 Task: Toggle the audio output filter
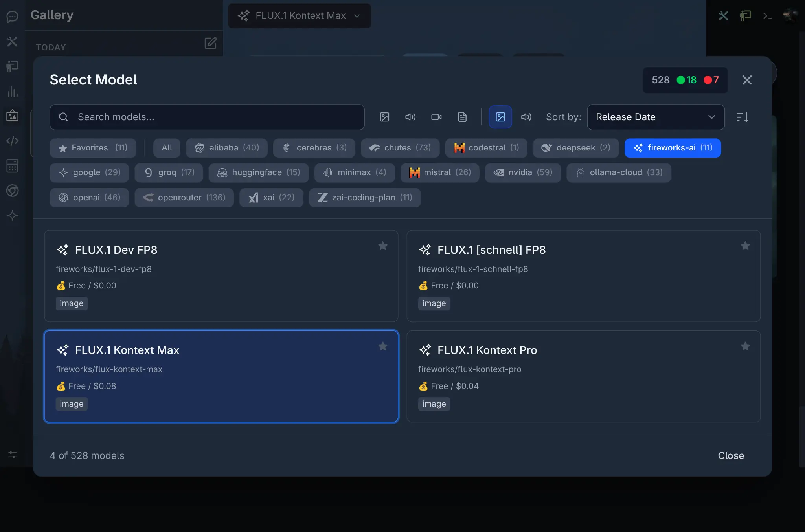526,117
